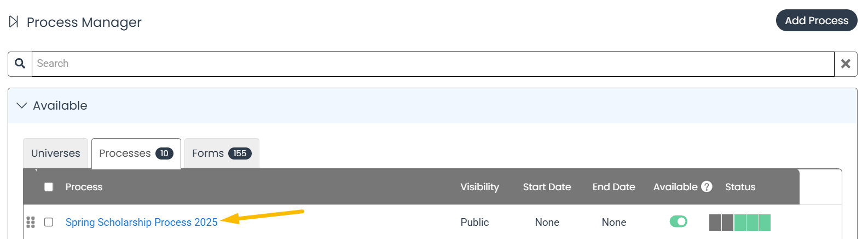Click into the Search input field
The width and height of the screenshot is (868, 239).
433,64
